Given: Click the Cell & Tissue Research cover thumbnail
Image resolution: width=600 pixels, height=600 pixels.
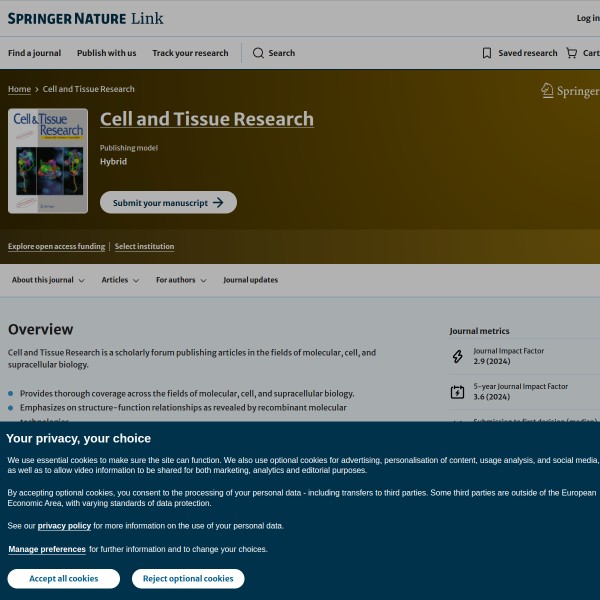Looking at the screenshot, I should point(48,161).
